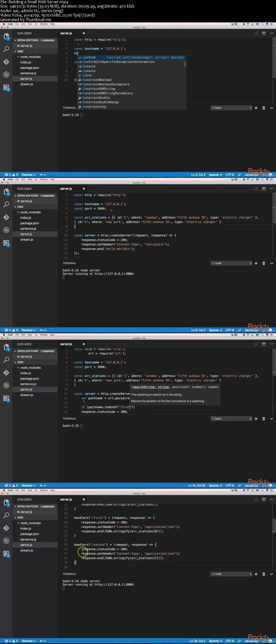This screenshot has width=276, height=644.
Task: Open Search icon in the autocomplete-popup frame
Action: pos(6,49)
